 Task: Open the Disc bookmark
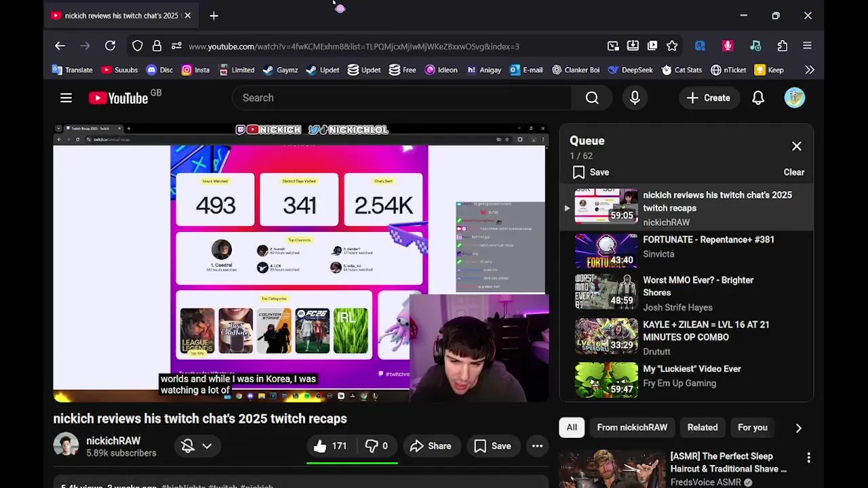[159, 70]
